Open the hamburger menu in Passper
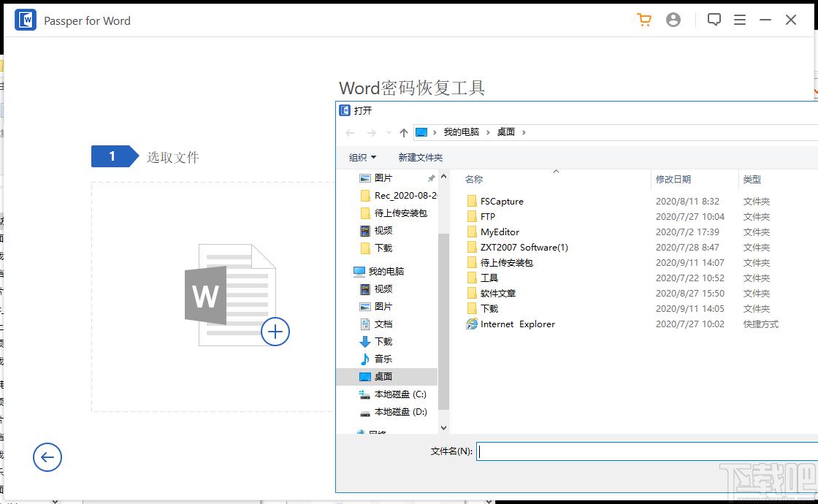The width and height of the screenshot is (818, 504). pos(740,20)
